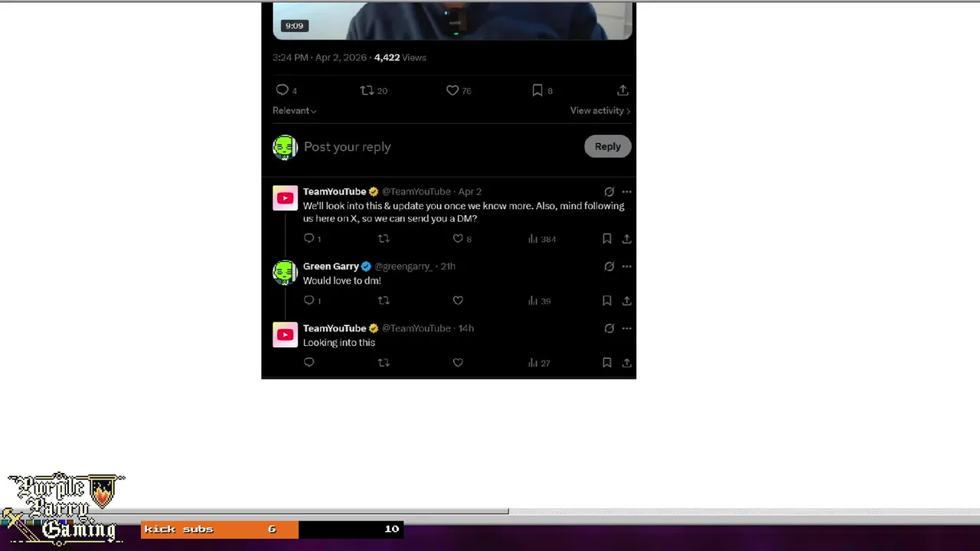
Task: Click the 14h timestamp on TeamYouTube reply
Action: click(465, 328)
